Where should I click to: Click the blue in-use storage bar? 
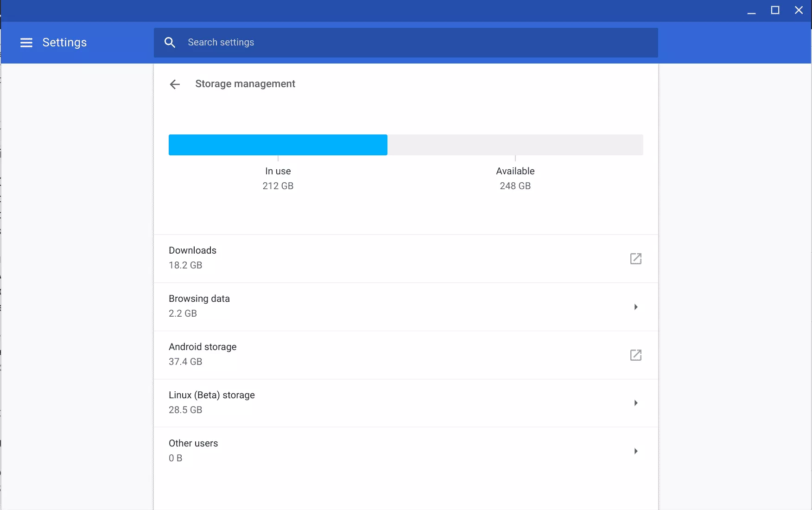pyautogui.click(x=278, y=145)
